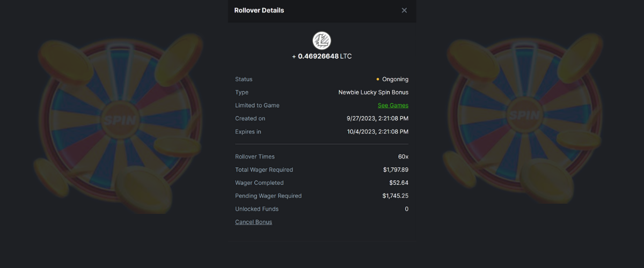Viewport: 644px width, 268px height.
Task: Click the Pending Wager Required label
Action: (x=268, y=196)
